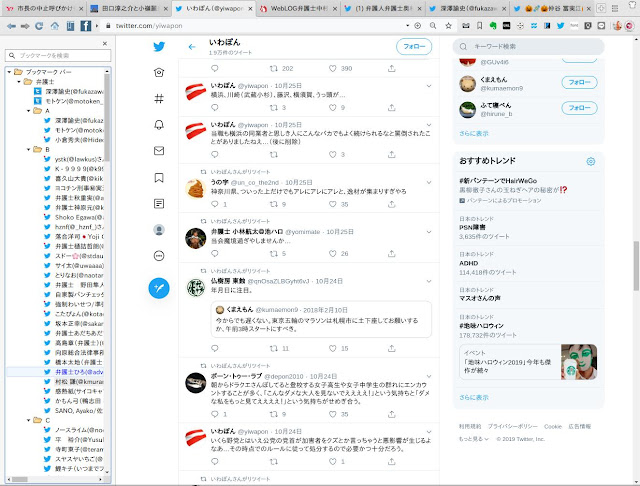The width and height of the screenshot is (640, 486).
Task: Open Notifications bell icon
Action: [x=159, y=124]
